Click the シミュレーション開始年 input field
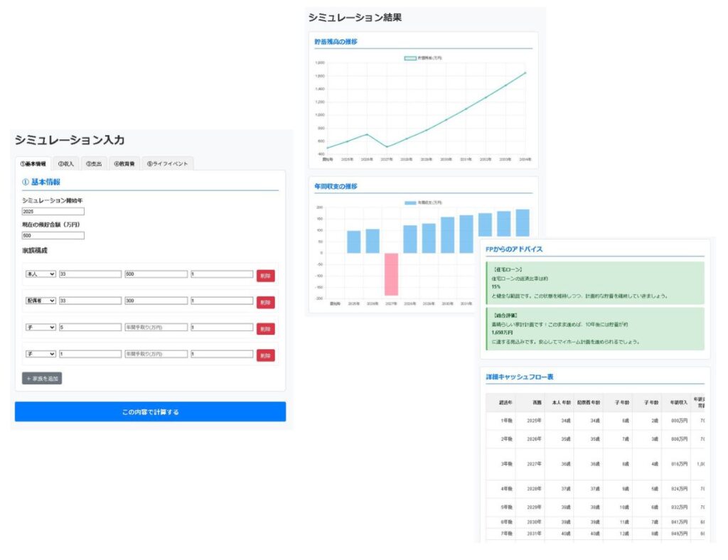 (x=53, y=211)
